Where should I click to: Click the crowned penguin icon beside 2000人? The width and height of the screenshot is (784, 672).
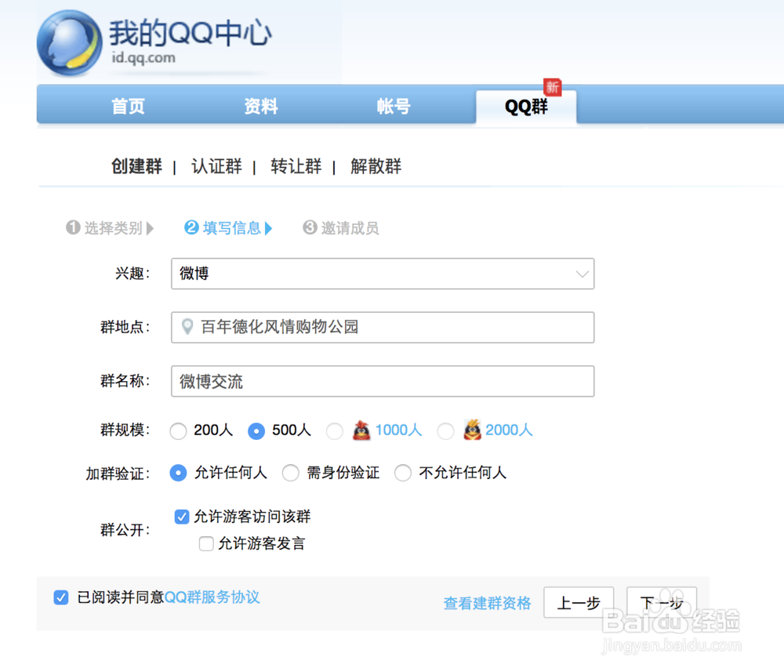(473, 430)
